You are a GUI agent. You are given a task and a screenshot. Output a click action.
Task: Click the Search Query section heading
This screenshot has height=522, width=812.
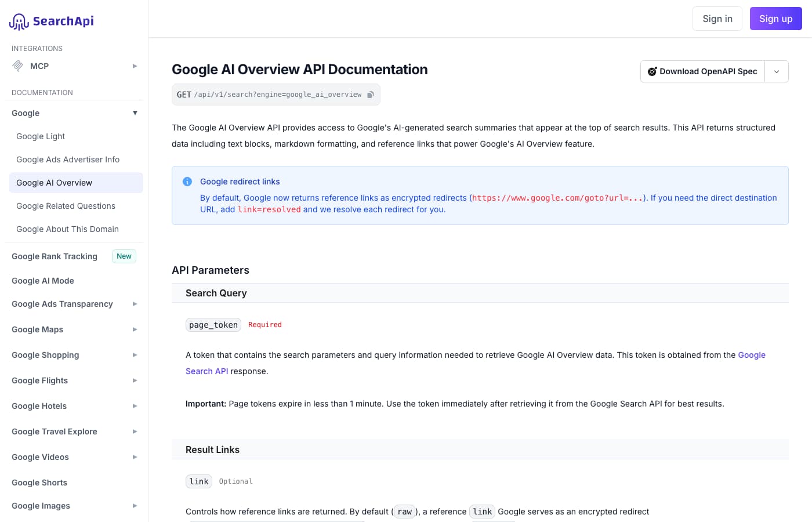pos(216,293)
